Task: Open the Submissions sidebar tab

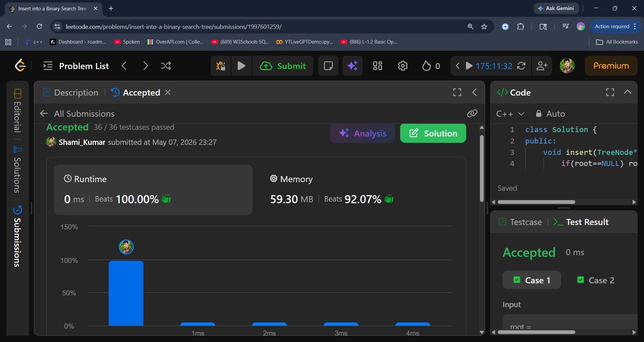Action: (x=18, y=236)
